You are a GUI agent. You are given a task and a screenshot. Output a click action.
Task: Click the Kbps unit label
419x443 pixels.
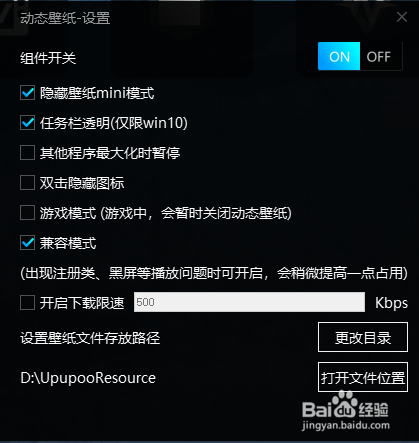click(391, 303)
